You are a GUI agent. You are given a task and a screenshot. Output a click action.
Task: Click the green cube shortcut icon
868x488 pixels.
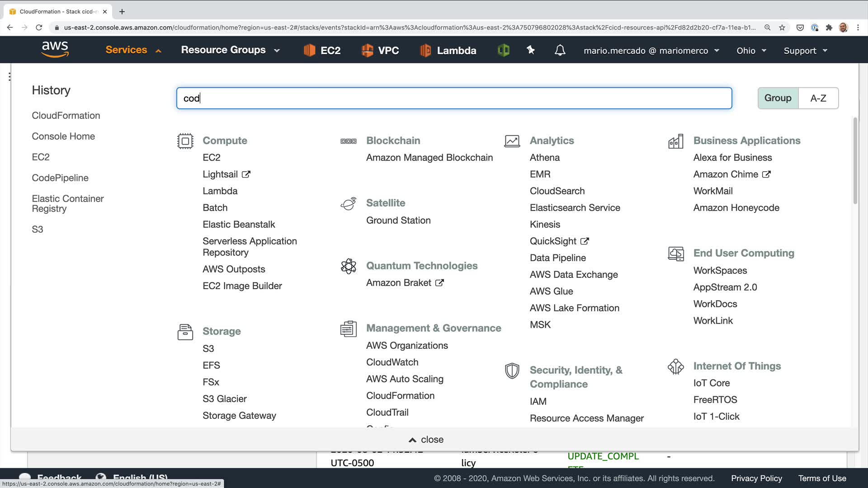point(503,50)
